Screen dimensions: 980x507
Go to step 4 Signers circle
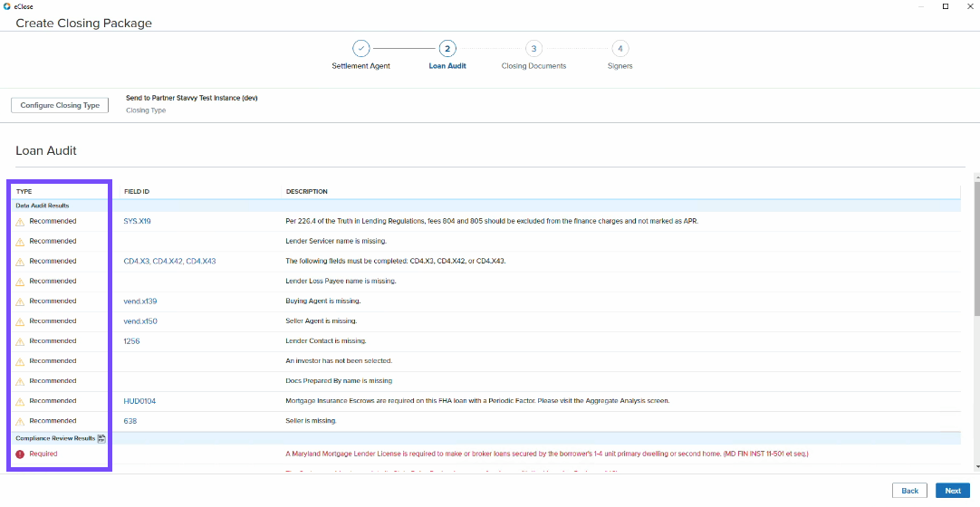point(620,49)
